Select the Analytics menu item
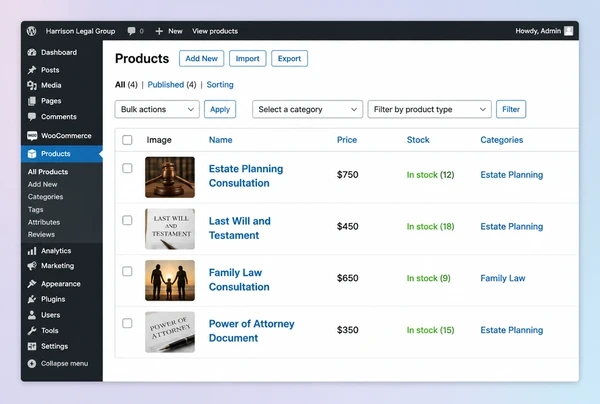Image resolution: width=600 pixels, height=404 pixels. pyautogui.click(x=56, y=251)
